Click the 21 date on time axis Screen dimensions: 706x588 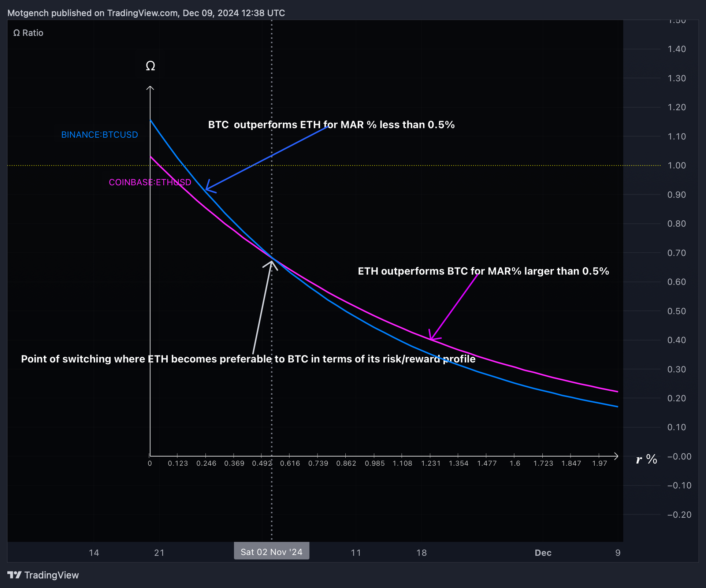pos(159,553)
